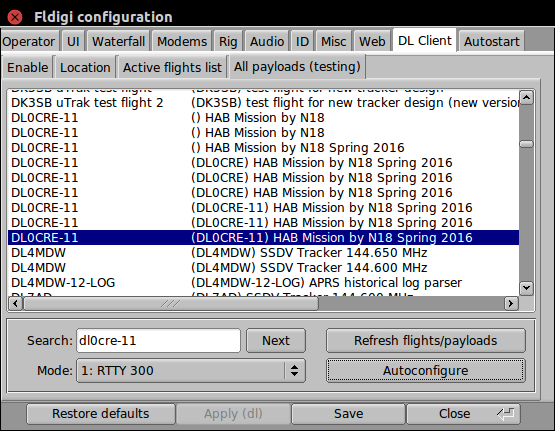Open the Audio tab

[x=267, y=41]
